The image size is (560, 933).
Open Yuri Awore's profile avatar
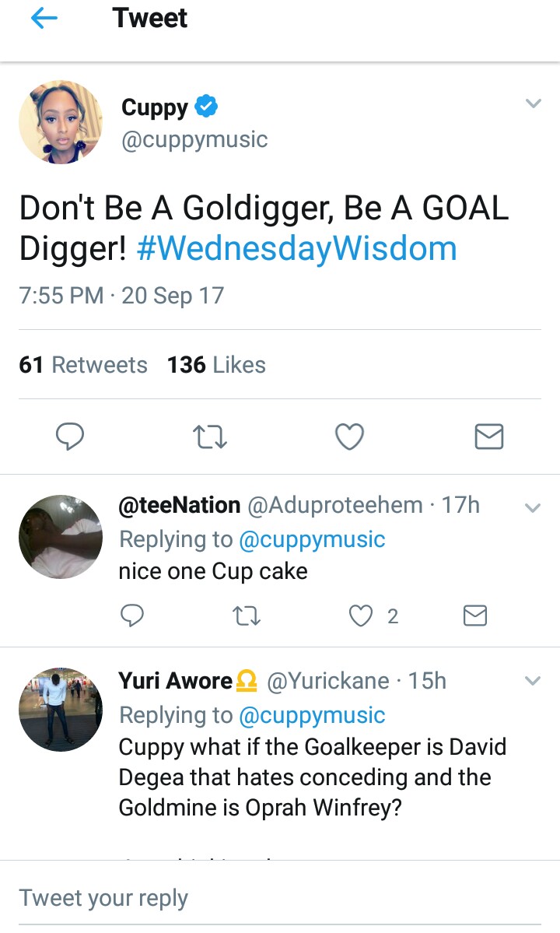pos(61,709)
